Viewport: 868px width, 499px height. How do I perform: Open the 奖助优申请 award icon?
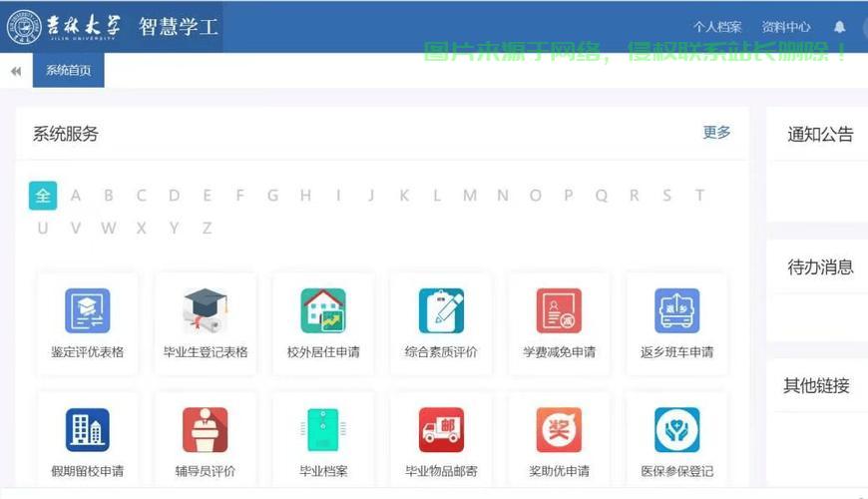tap(559, 430)
